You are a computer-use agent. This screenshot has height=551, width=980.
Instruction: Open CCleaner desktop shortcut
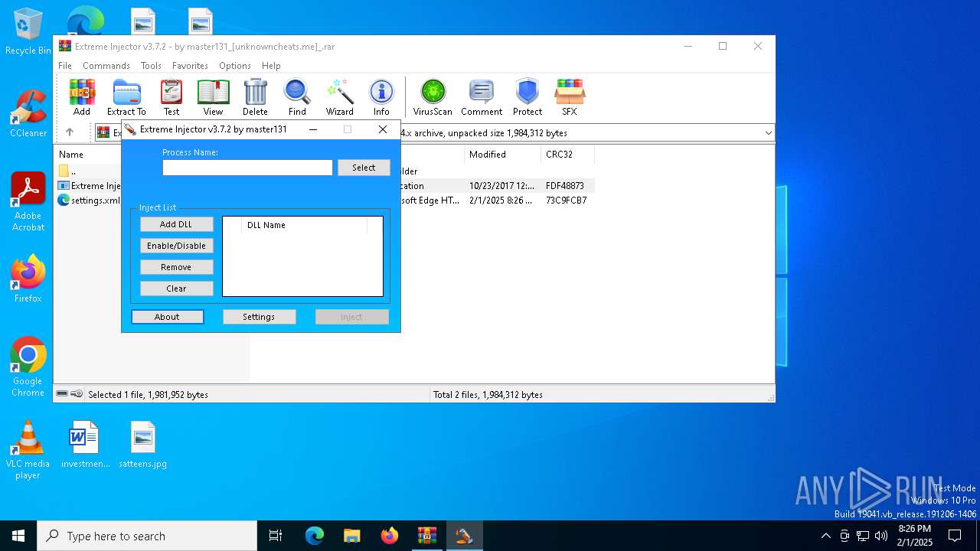pyautogui.click(x=28, y=114)
